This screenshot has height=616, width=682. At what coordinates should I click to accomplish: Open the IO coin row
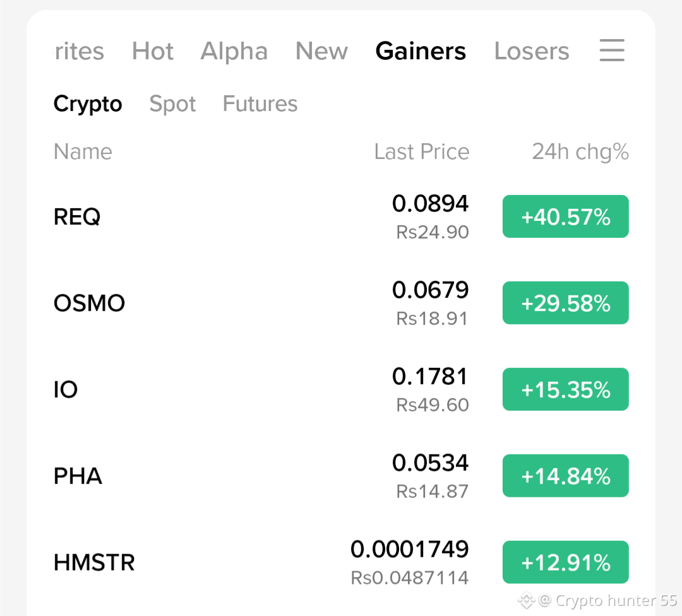(341, 389)
